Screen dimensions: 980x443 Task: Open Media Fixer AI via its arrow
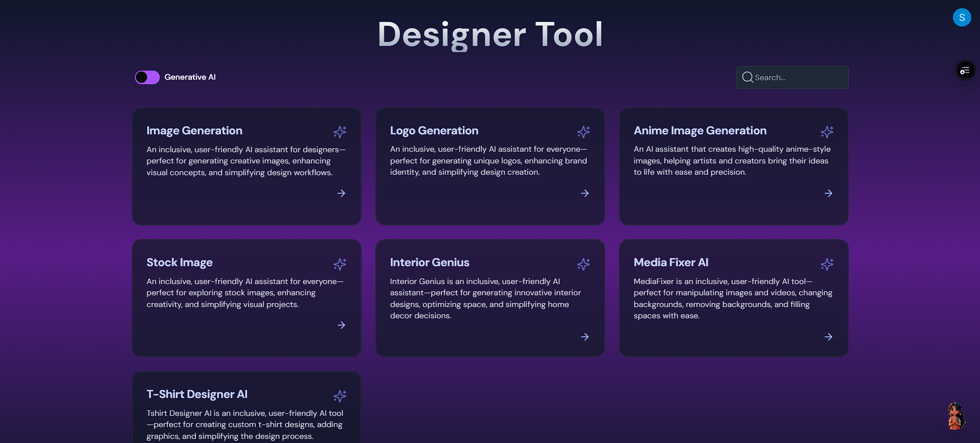coord(828,337)
